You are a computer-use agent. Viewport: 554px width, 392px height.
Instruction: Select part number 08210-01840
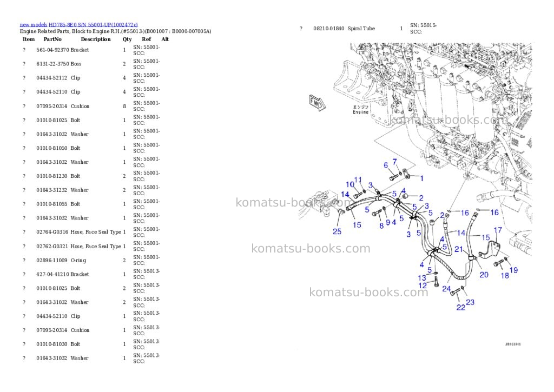[328, 28]
